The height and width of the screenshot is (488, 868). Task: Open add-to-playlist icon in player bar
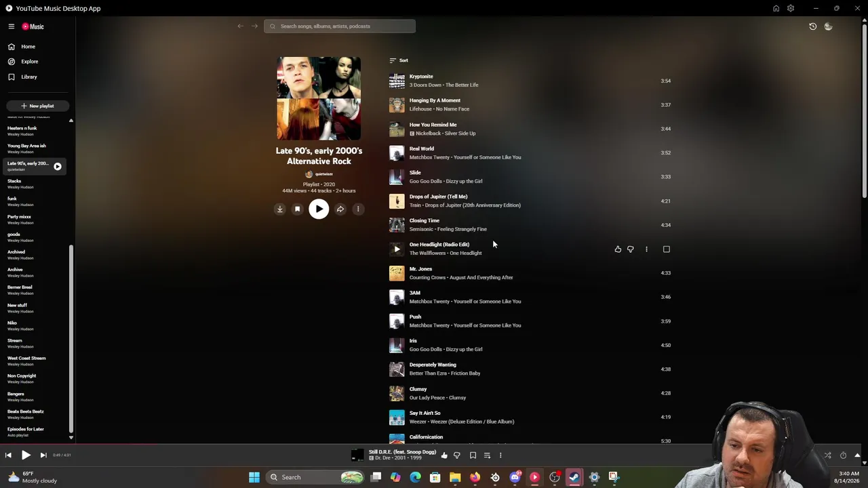pos(487,455)
